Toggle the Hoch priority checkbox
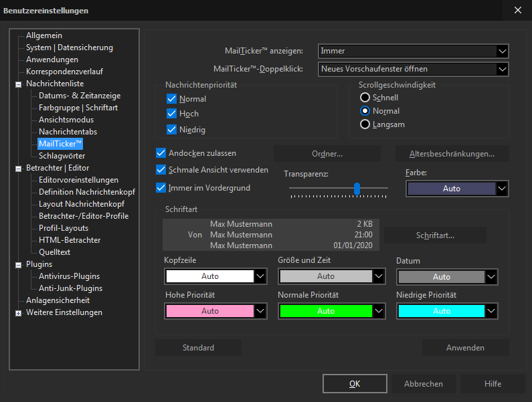This screenshot has height=402, width=532. tap(172, 113)
